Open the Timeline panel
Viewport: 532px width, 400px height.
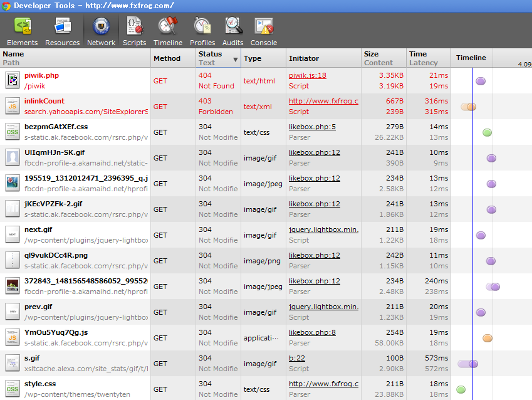[x=167, y=31]
